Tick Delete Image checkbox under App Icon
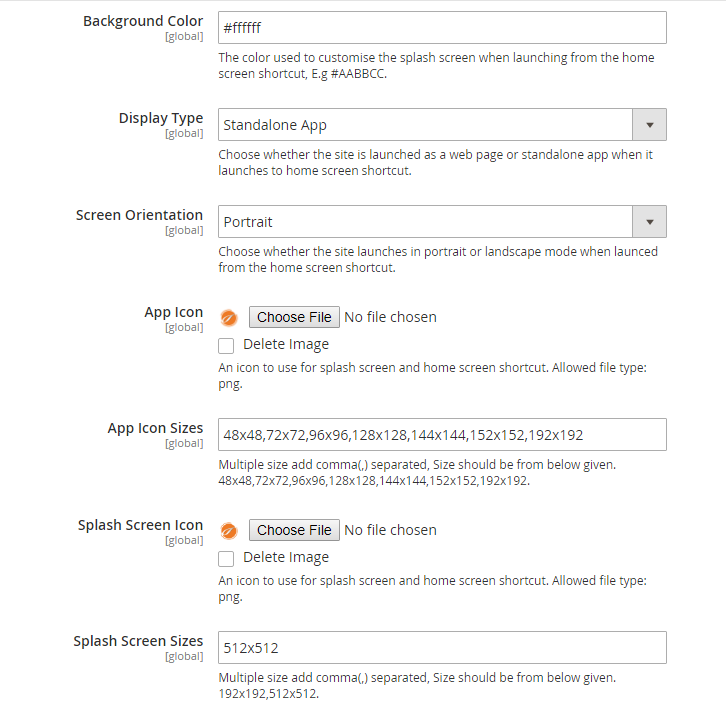Screen dimensions: 726x706 226,345
